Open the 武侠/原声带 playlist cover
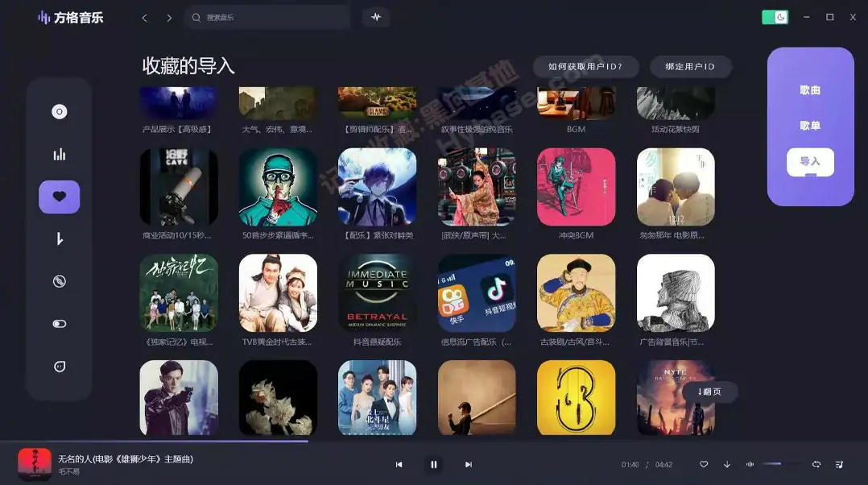 [477, 187]
